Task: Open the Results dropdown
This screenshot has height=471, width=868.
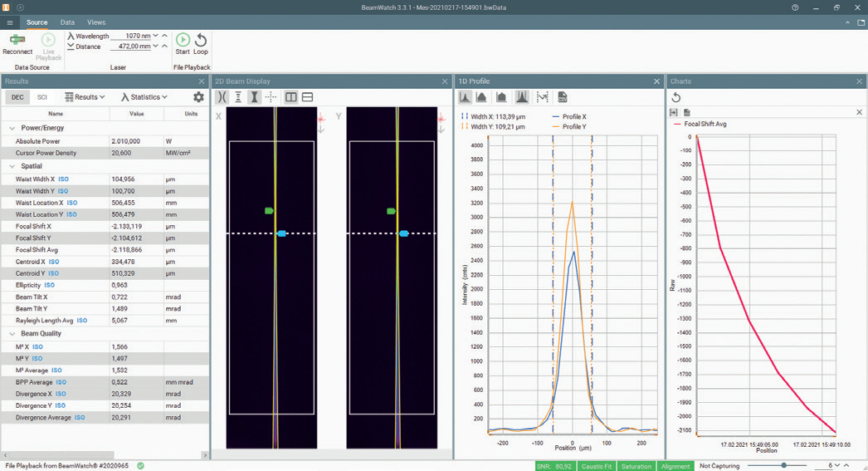Action: (x=85, y=97)
